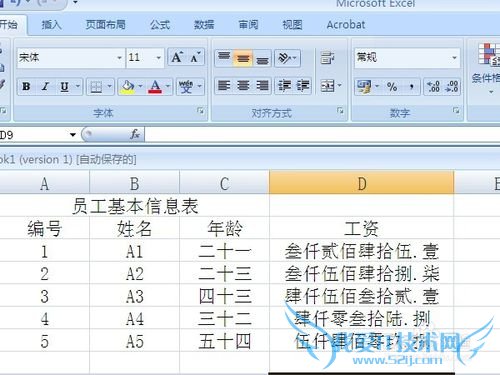Viewport: 500px width, 375px height.
Task: Decrease indent icon
Action: [x=284, y=86]
